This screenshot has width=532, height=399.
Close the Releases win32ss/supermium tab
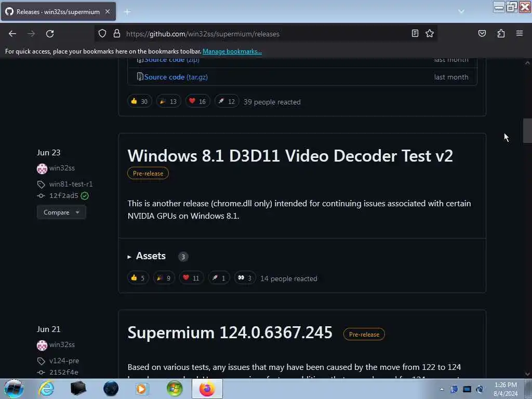pyautogui.click(x=108, y=11)
